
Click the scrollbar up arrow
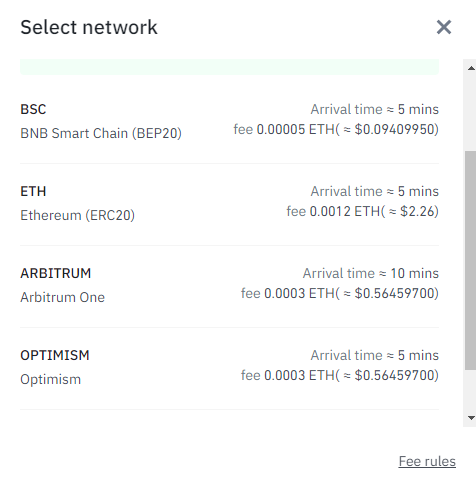click(x=471, y=68)
